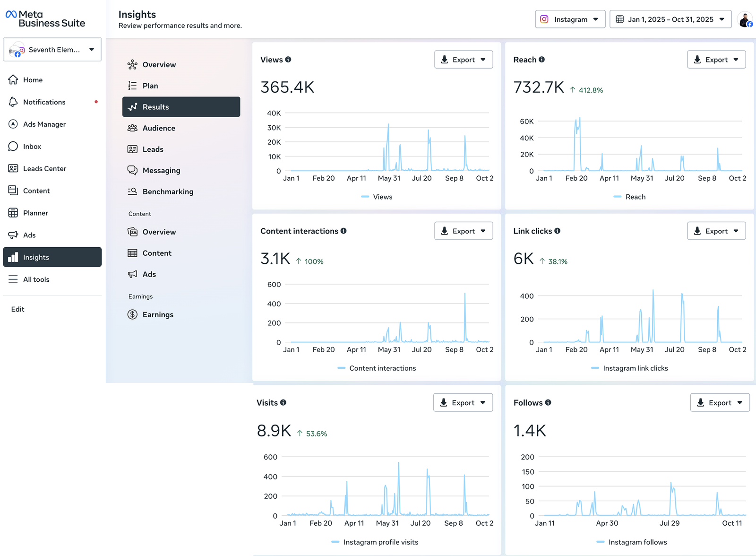756x556 pixels.
Task: Click the Edit link in sidebar
Action: coord(18,309)
